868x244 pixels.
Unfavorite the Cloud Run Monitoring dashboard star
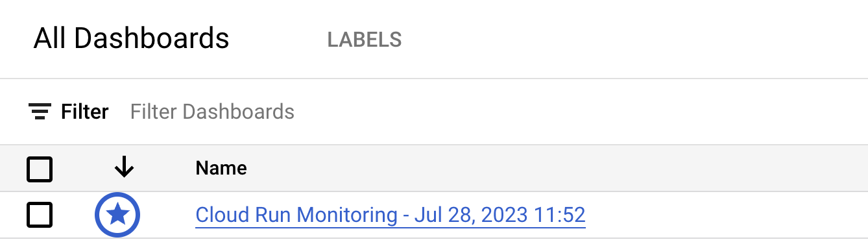pos(117,214)
